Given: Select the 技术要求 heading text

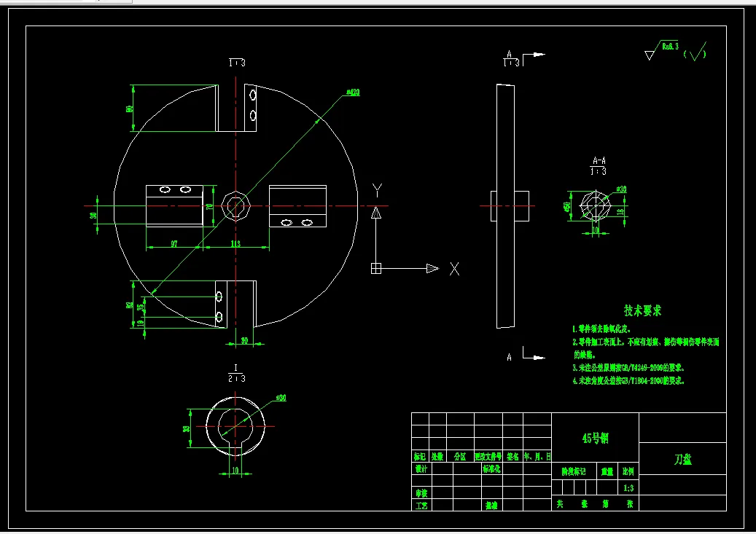Looking at the screenshot, I should (643, 310).
